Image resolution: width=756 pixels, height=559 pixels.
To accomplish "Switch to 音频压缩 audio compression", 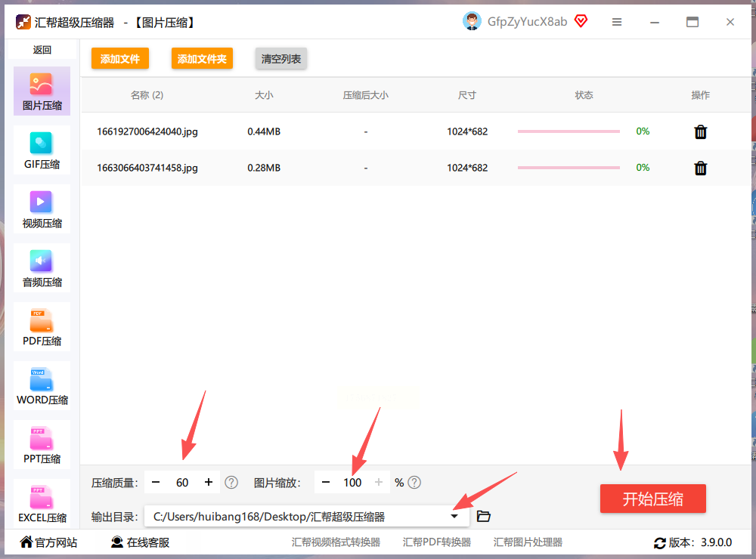I will (42, 268).
